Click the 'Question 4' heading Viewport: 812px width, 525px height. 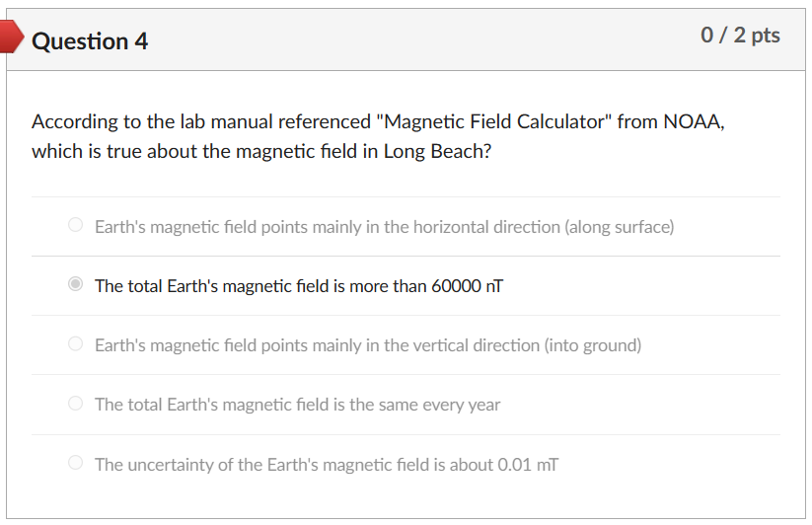tap(90, 40)
